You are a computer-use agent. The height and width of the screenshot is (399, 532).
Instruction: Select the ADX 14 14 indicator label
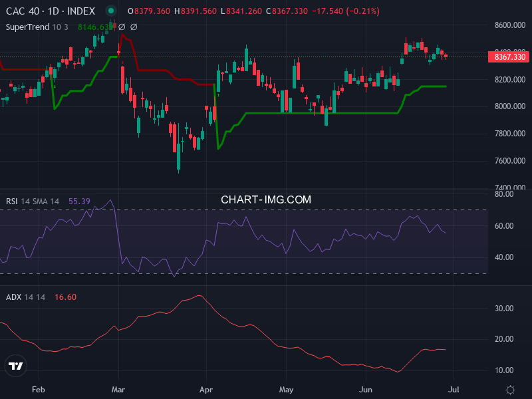click(x=25, y=297)
